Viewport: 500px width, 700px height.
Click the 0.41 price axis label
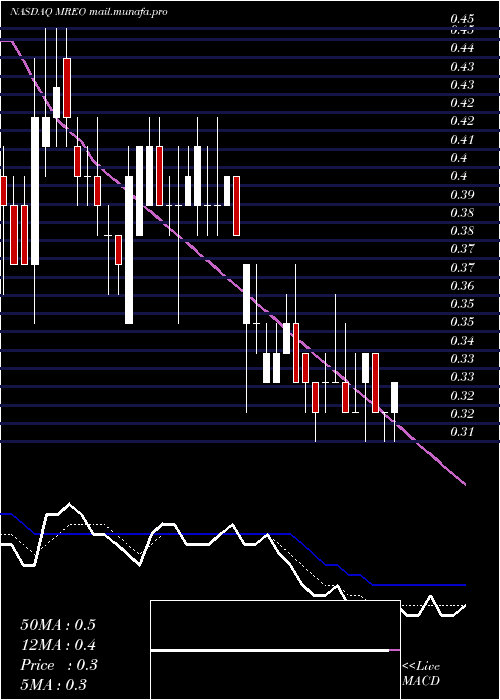pyautogui.click(x=462, y=140)
